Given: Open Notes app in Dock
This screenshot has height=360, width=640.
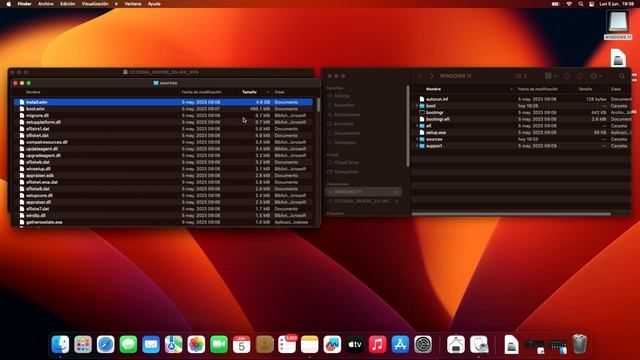Looking at the screenshot, I should pyautogui.click(x=309, y=344).
